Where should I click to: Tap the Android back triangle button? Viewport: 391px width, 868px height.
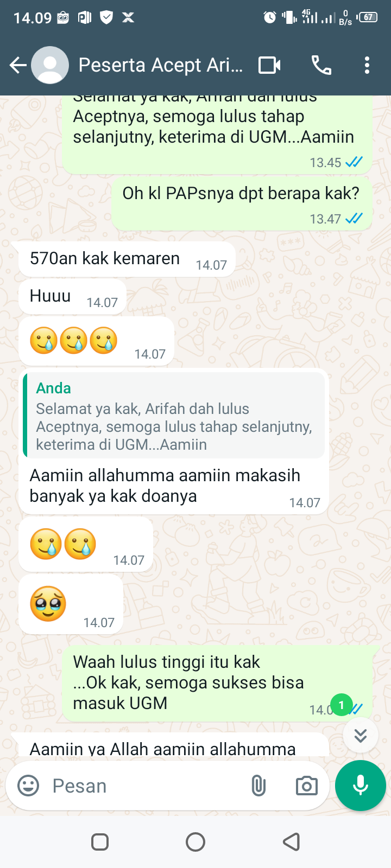(x=292, y=842)
